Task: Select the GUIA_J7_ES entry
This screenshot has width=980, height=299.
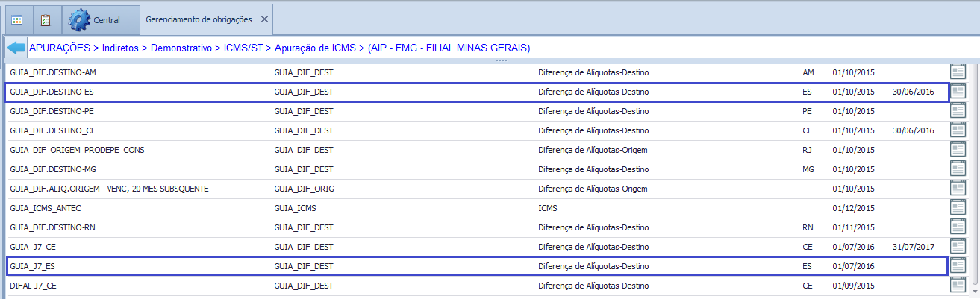Action: click(34, 265)
